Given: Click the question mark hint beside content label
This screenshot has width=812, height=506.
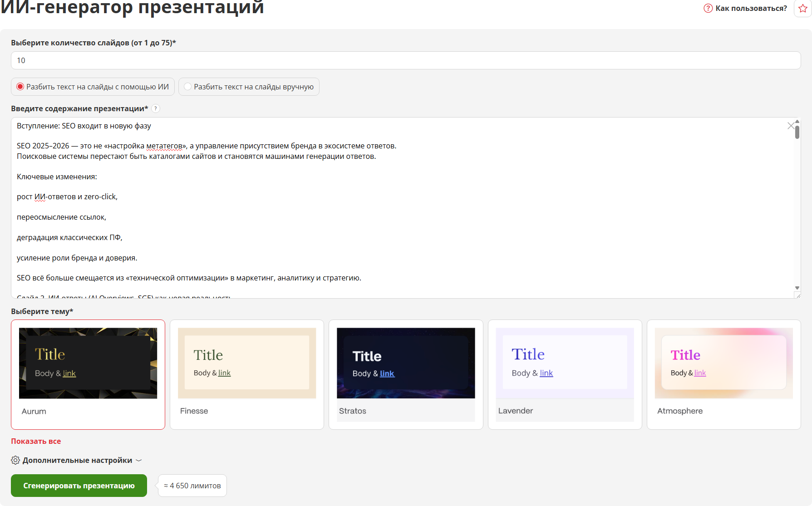Looking at the screenshot, I should (x=156, y=108).
